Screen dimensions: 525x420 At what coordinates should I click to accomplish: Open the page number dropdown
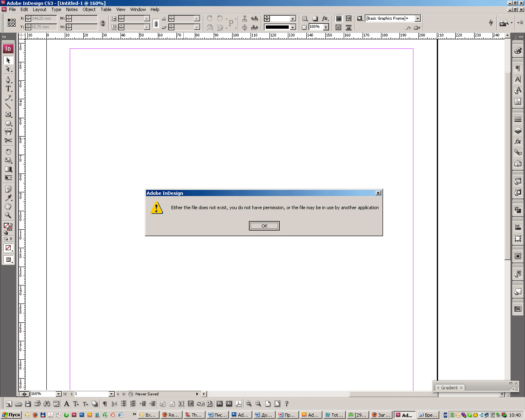tap(112, 394)
